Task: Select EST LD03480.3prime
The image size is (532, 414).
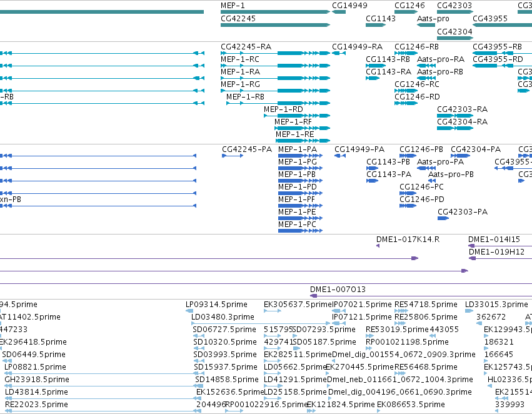Action: [261, 323]
